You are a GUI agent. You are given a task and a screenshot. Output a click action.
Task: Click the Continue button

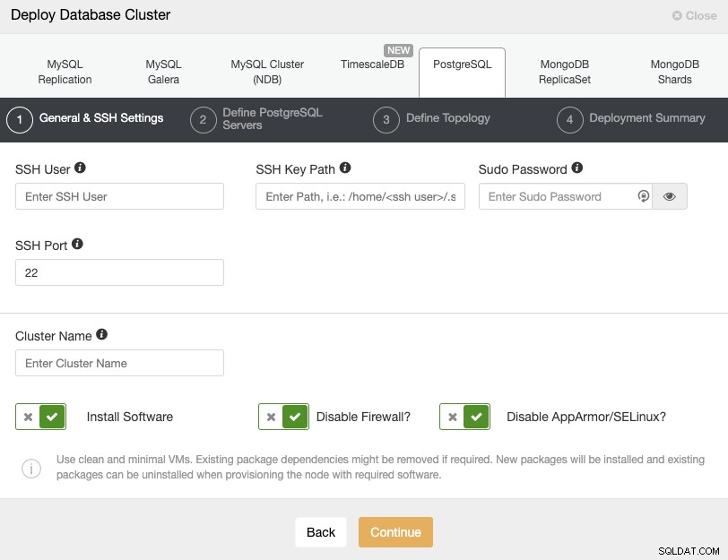point(395,532)
